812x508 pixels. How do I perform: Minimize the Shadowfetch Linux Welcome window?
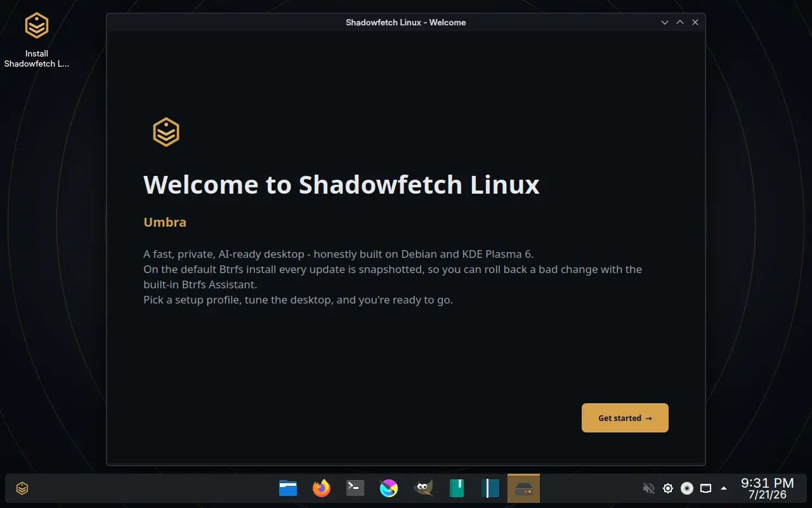pos(665,22)
